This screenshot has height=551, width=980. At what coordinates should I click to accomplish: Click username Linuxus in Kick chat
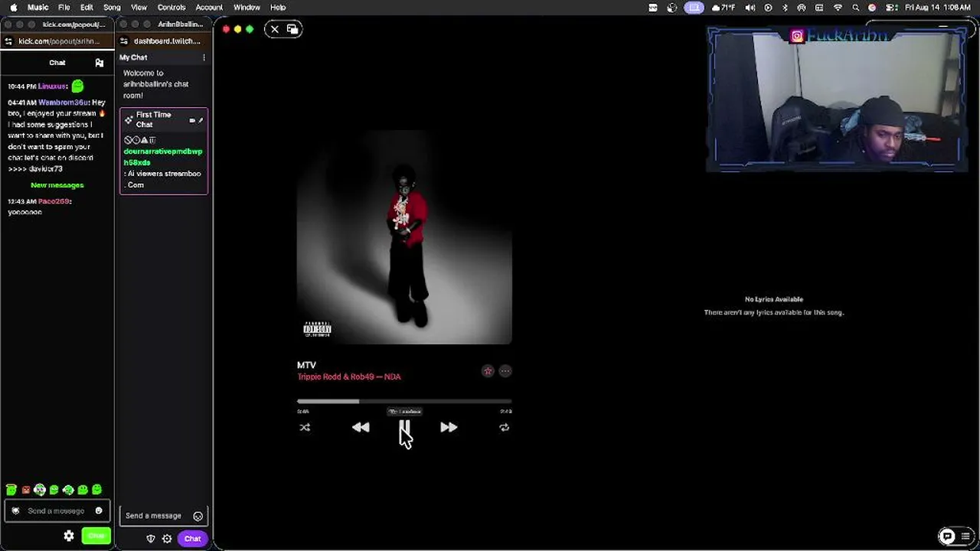(52, 86)
